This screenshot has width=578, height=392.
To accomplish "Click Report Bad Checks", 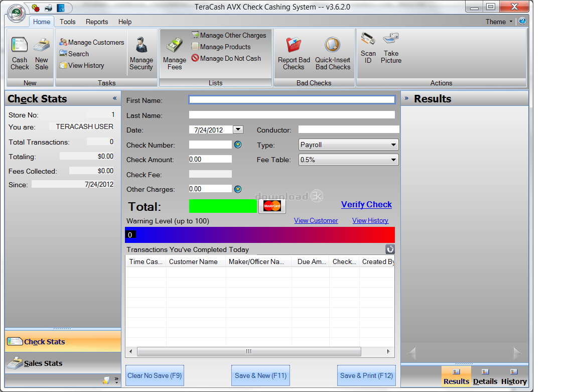I will 294,54.
